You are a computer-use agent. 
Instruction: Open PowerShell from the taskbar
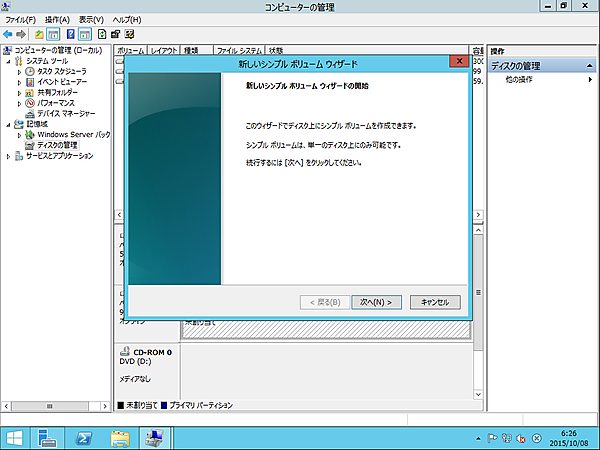click(x=86, y=437)
